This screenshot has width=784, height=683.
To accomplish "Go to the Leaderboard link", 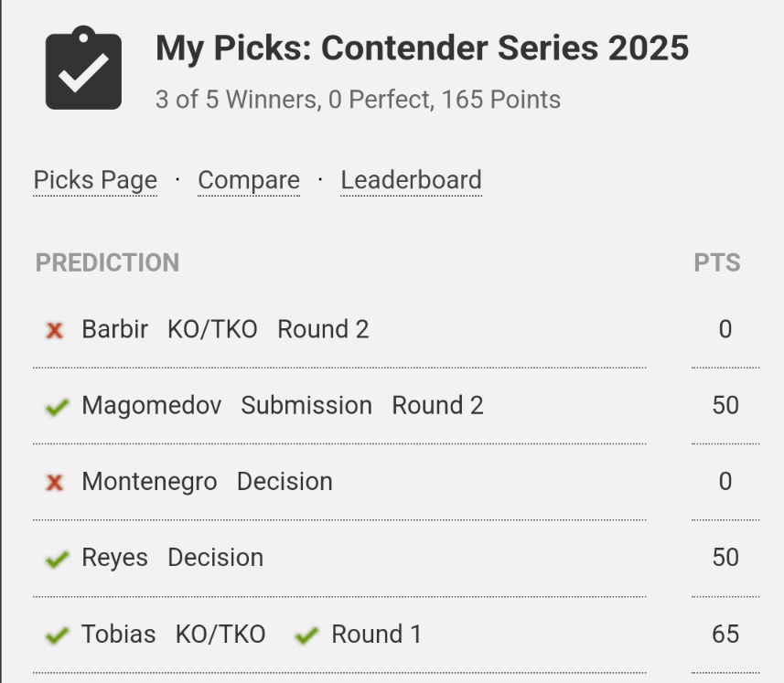I will (411, 181).
